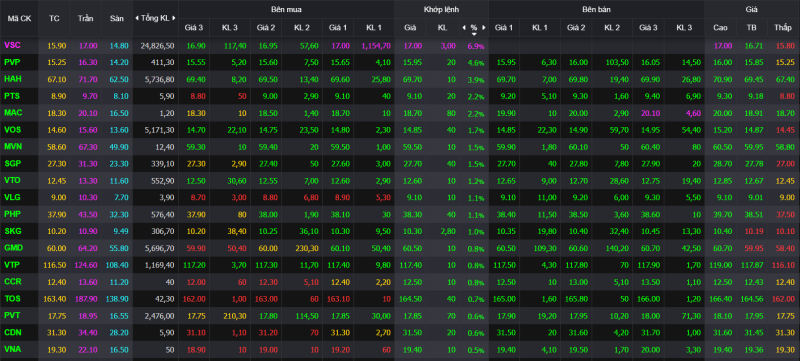Sort by the TC column header
The width and height of the screenshot is (800, 361).
point(54,18)
